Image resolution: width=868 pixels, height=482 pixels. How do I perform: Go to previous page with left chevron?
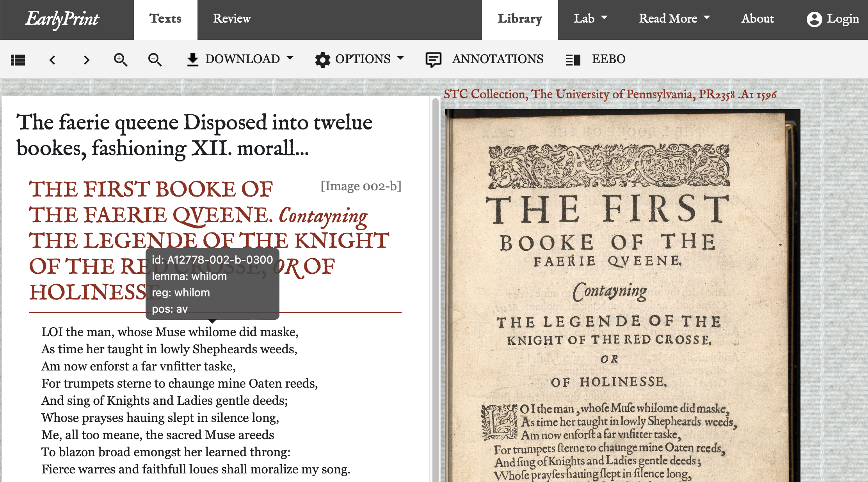(52, 60)
